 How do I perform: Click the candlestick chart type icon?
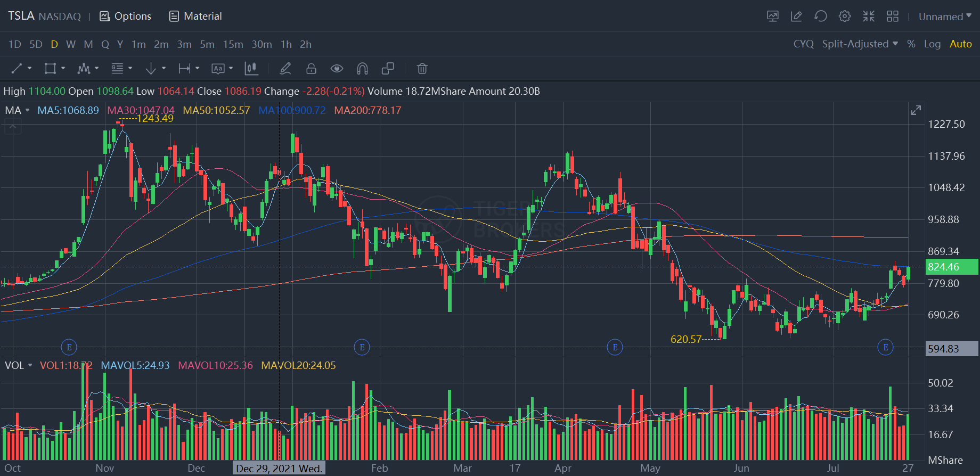(251, 69)
